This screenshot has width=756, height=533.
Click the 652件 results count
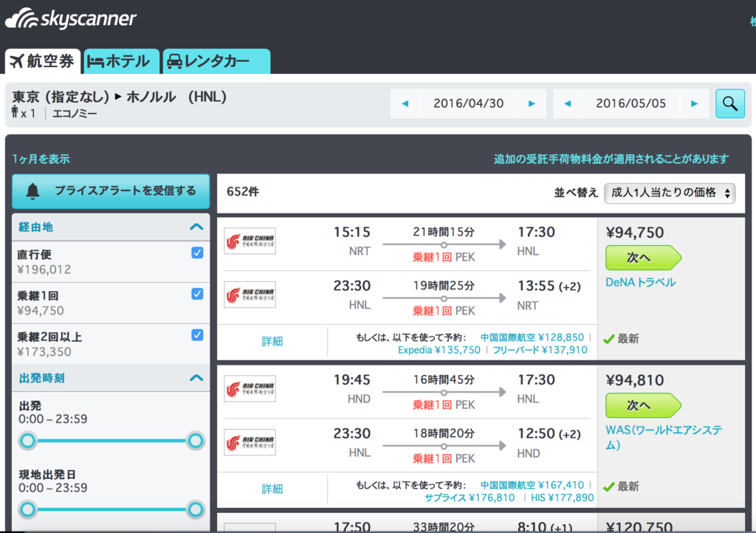pyautogui.click(x=243, y=192)
